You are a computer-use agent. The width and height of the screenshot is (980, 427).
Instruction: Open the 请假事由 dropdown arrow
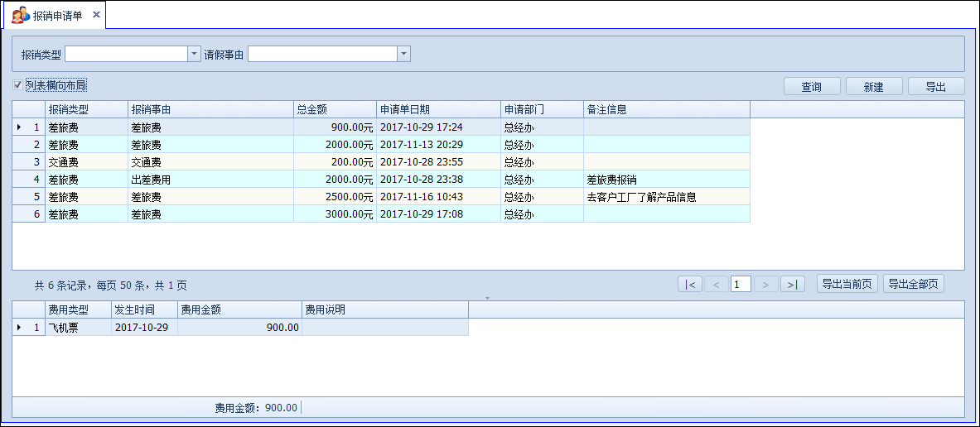[403, 55]
